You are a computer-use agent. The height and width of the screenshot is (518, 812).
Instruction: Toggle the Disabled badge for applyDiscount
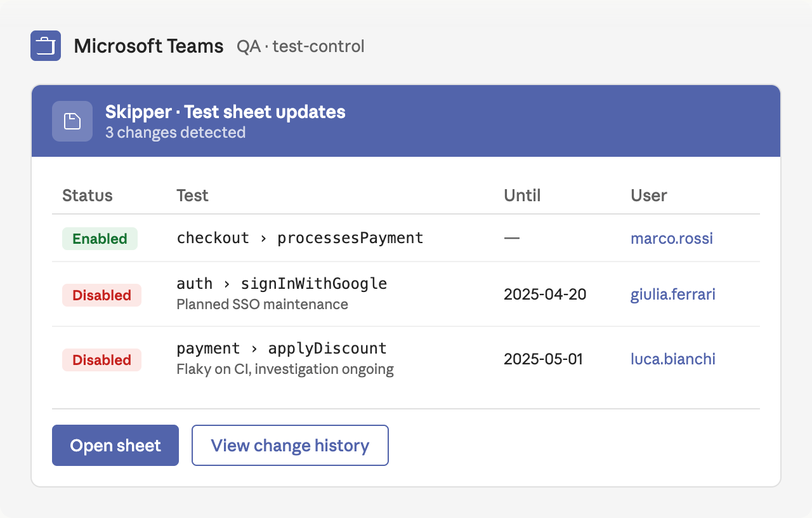click(x=101, y=360)
